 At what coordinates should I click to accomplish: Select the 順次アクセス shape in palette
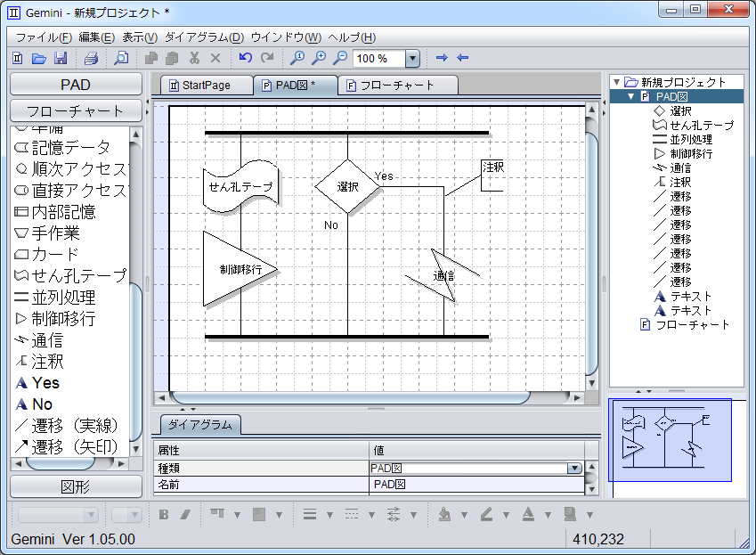(x=71, y=168)
